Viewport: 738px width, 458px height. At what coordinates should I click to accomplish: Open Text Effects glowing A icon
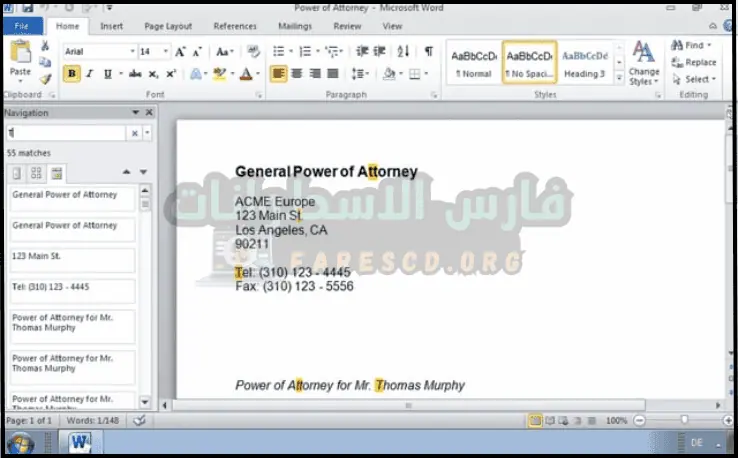196,74
